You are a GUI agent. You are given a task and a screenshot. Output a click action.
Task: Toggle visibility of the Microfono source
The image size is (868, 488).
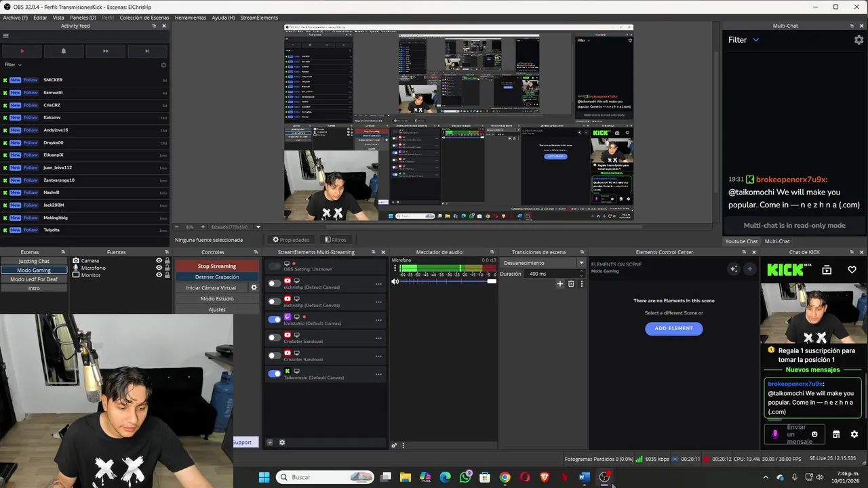159,268
